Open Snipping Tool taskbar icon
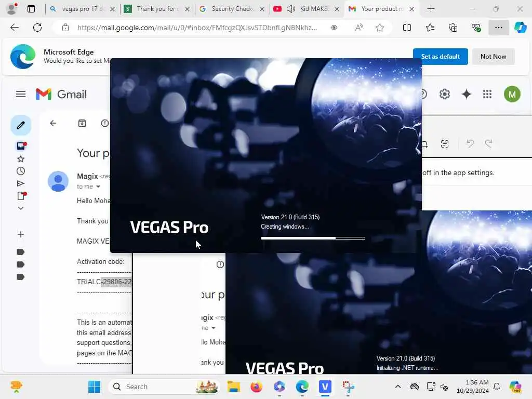The width and height of the screenshot is (532, 399). pyautogui.click(x=348, y=387)
